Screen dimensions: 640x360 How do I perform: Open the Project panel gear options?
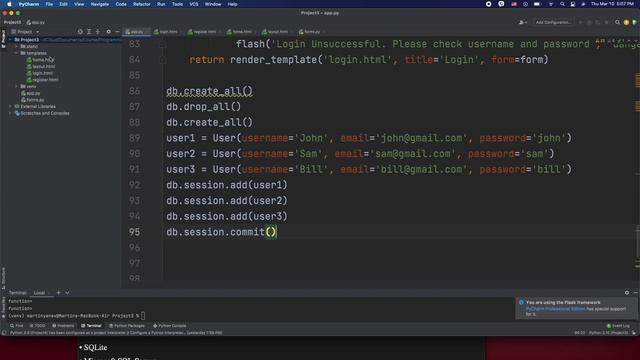[x=108, y=31]
